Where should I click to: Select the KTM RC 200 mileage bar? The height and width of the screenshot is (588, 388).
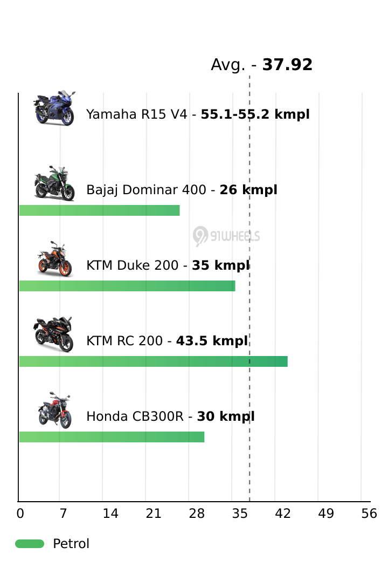(x=154, y=361)
